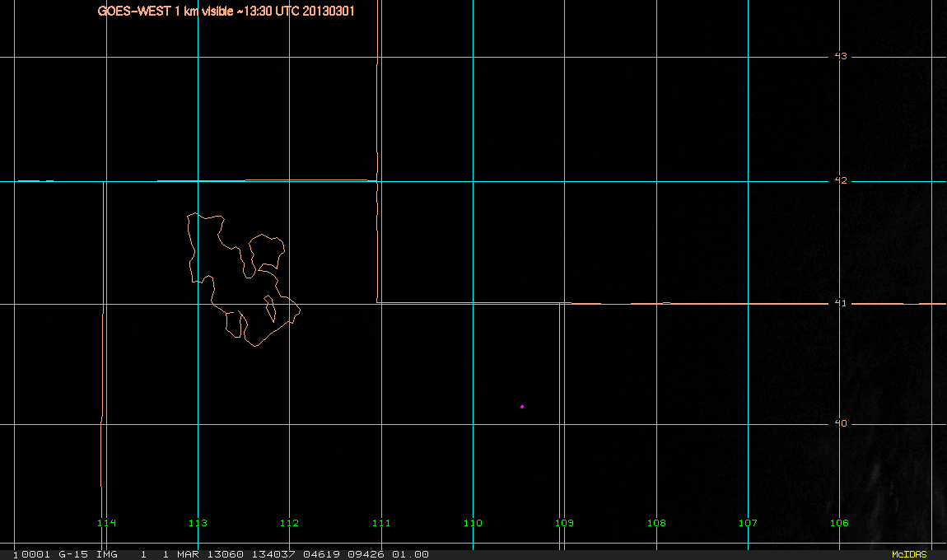Click the latitude label "40"
Image resolution: width=947 pixels, height=560 pixels.
point(841,423)
